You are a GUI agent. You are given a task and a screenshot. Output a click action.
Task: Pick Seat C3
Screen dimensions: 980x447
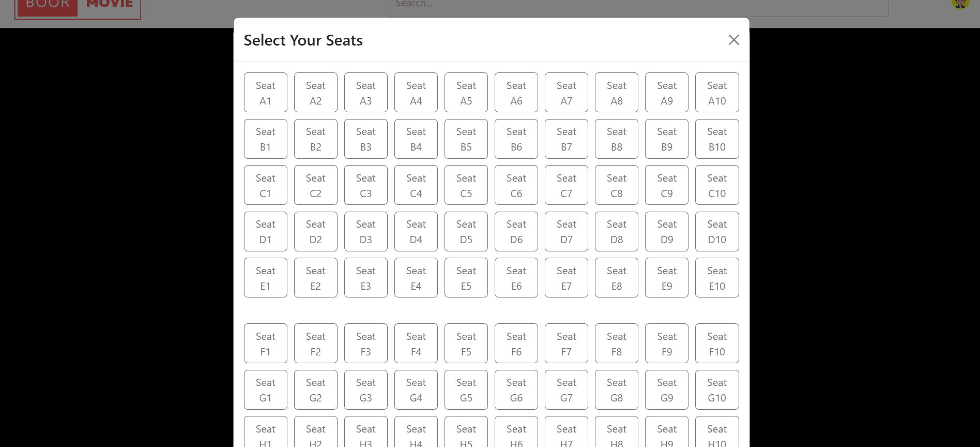coord(365,185)
